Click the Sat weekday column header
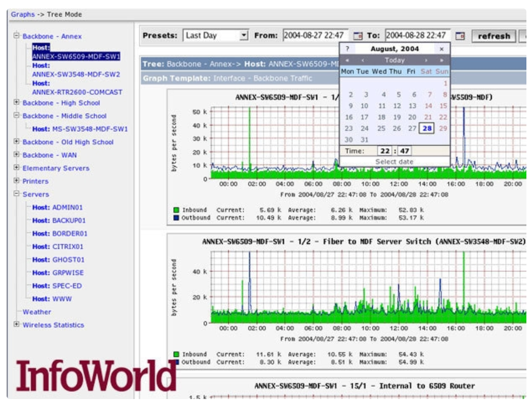 426,72
